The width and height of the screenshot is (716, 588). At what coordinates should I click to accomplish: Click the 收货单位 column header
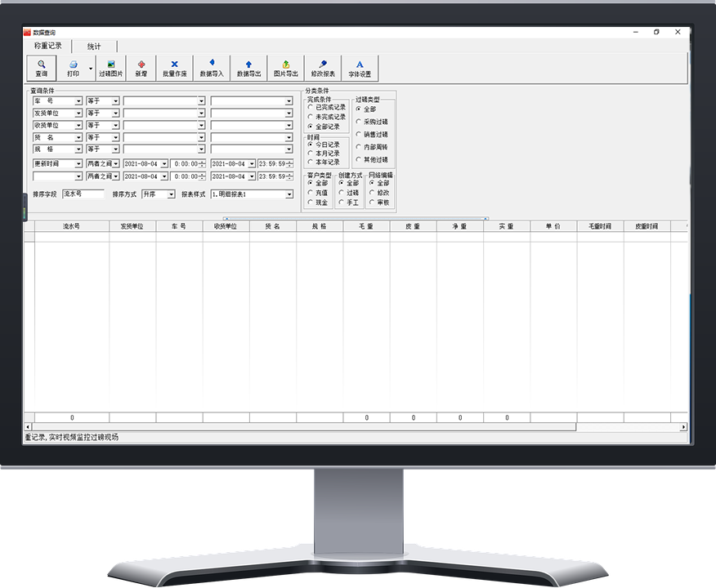coord(226,225)
